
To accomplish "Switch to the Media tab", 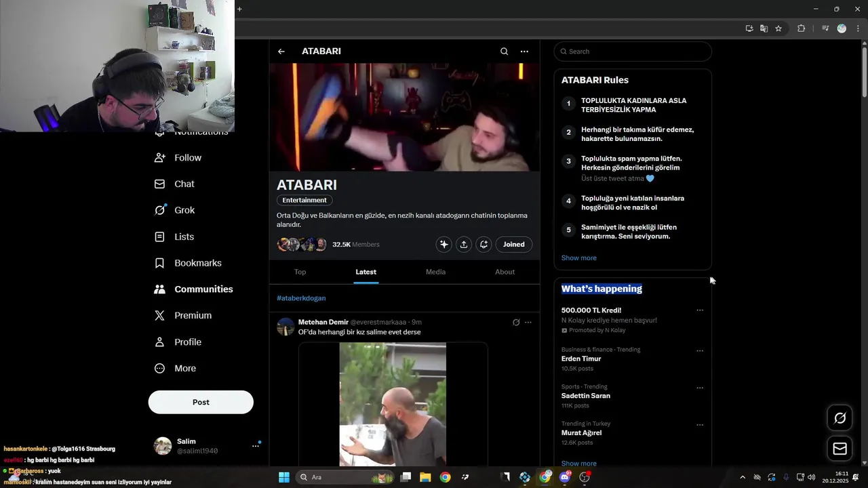I will (435, 272).
